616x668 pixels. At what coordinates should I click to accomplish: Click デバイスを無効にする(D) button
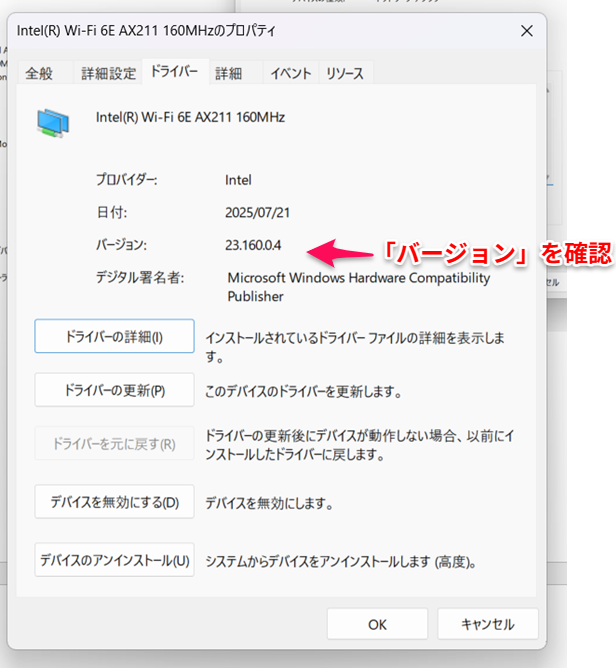tap(114, 502)
